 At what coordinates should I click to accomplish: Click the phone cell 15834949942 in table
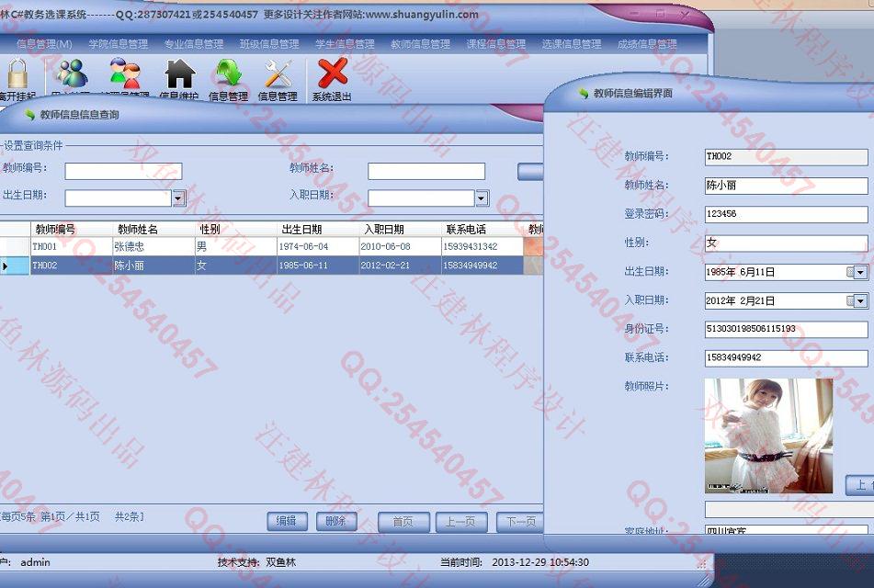point(482,266)
